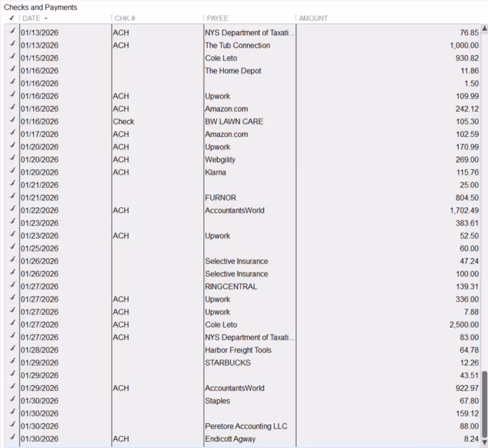The height and width of the screenshot is (448, 488).
Task: Select Harbor Freight Tools payee
Action: tap(238, 350)
